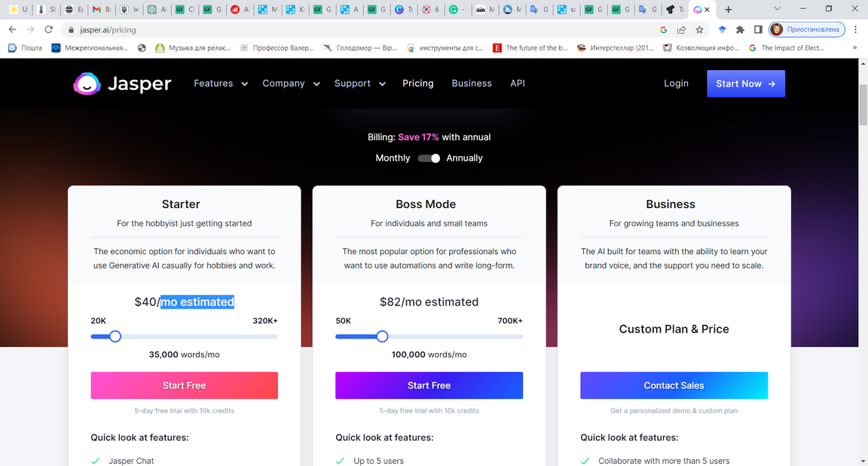The height and width of the screenshot is (466, 868).
Task: Click Start Free on the Boss Mode plan
Action: 429,385
